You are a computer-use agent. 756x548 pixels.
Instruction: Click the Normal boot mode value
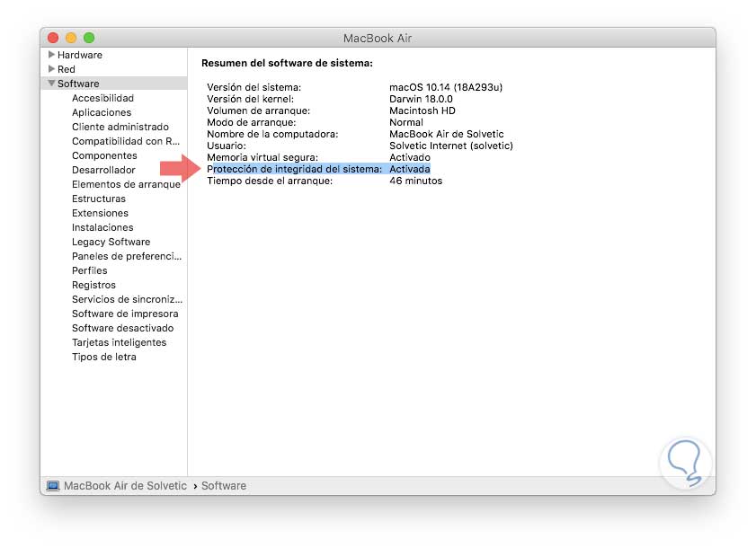[406, 122]
